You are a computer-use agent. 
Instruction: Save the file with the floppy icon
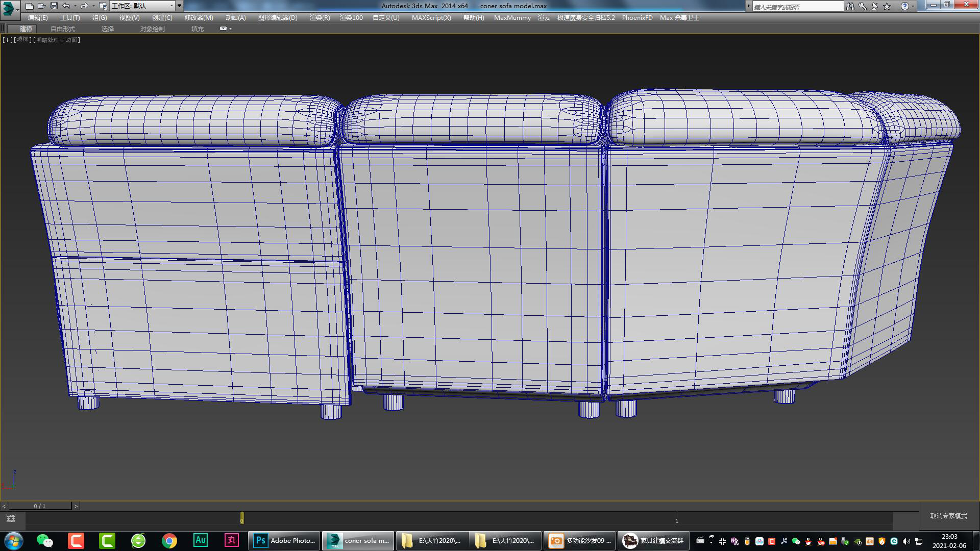[54, 6]
